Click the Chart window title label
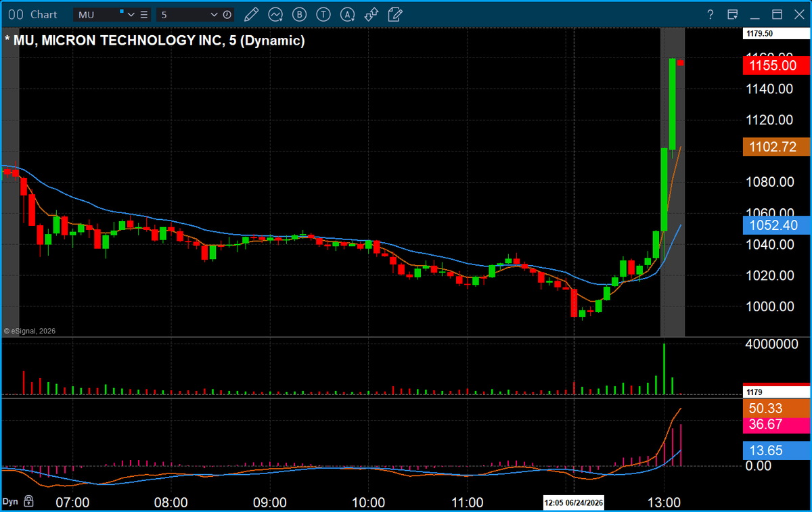Image resolution: width=812 pixels, height=512 pixels. 43,14
